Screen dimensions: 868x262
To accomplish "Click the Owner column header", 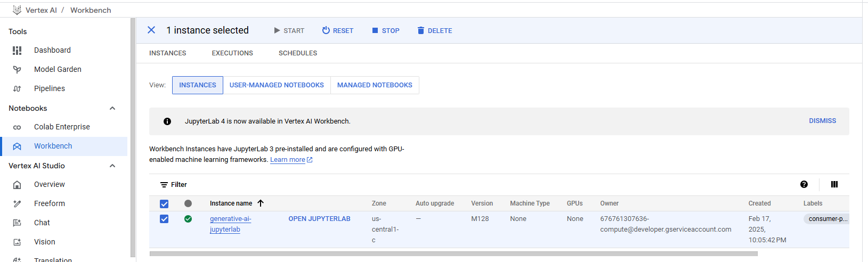I will pos(609,203).
